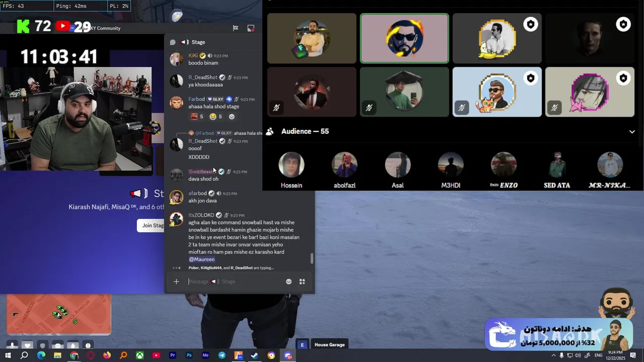This screenshot has width=644, height=362.
Task: Open Xbox app from taskbar
Action: pyautogui.click(x=140, y=355)
